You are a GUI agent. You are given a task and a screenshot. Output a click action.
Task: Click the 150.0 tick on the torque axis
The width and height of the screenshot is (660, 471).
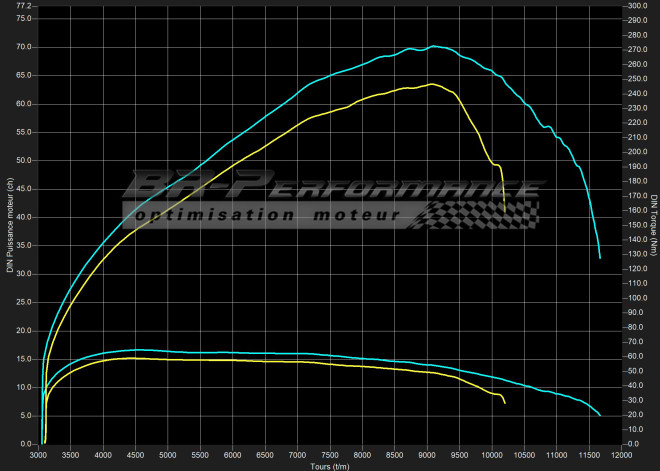click(x=636, y=225)
